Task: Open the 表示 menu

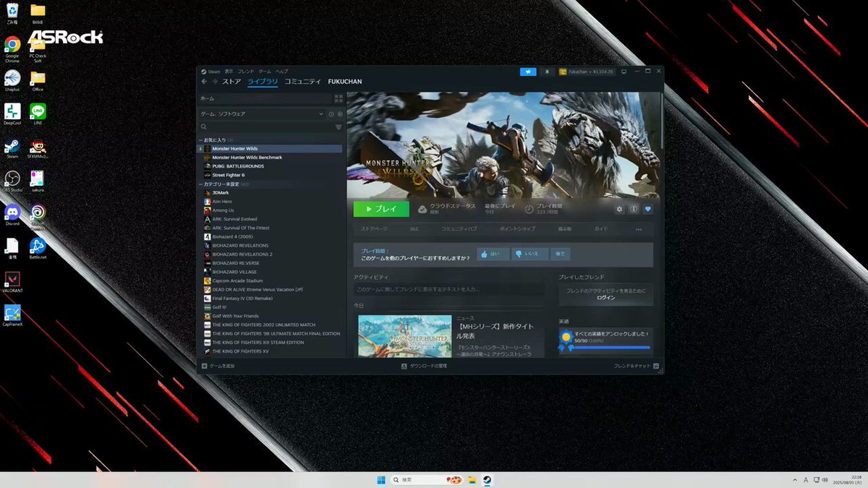Action: click(229, 72)
